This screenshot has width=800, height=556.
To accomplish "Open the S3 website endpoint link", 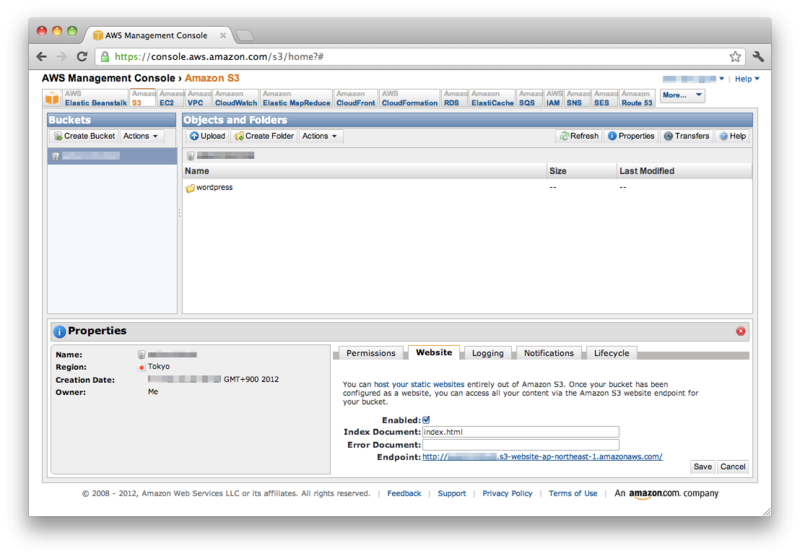I will point(542,457).
